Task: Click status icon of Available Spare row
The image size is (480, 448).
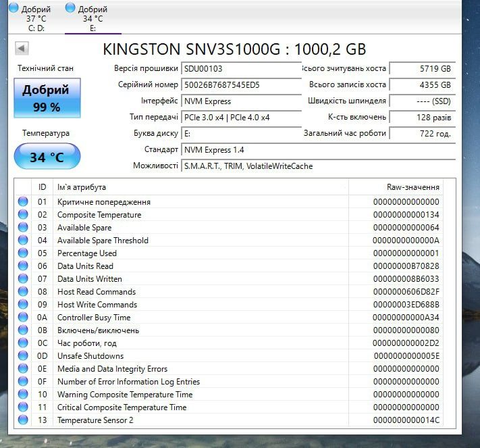Action: 23,227
